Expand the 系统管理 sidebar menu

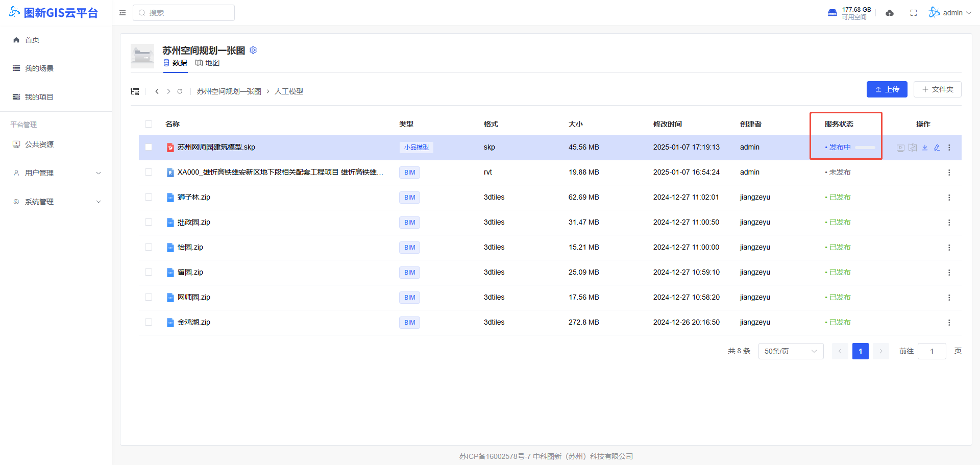point(56,202)
